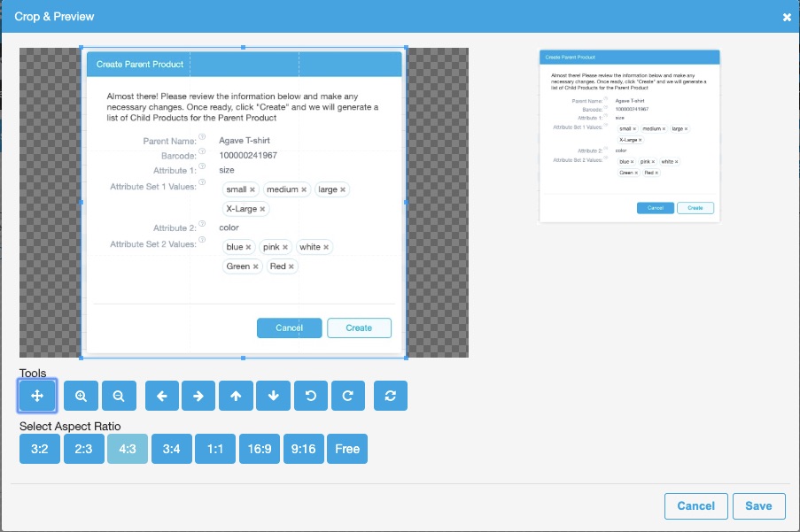Screen dimensions: 800x532
Task: Select the Free aspect ratio option
Action: (x=347, y=449)
